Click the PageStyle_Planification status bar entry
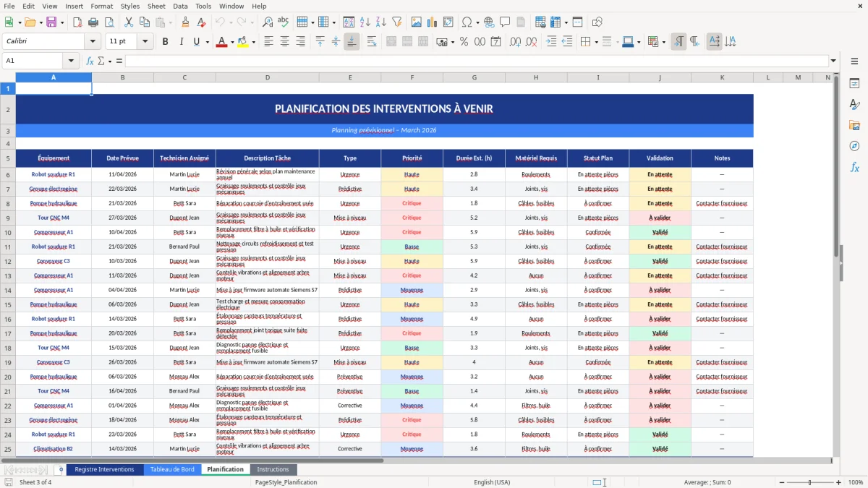868x488 pixels. tap(286, 482)
